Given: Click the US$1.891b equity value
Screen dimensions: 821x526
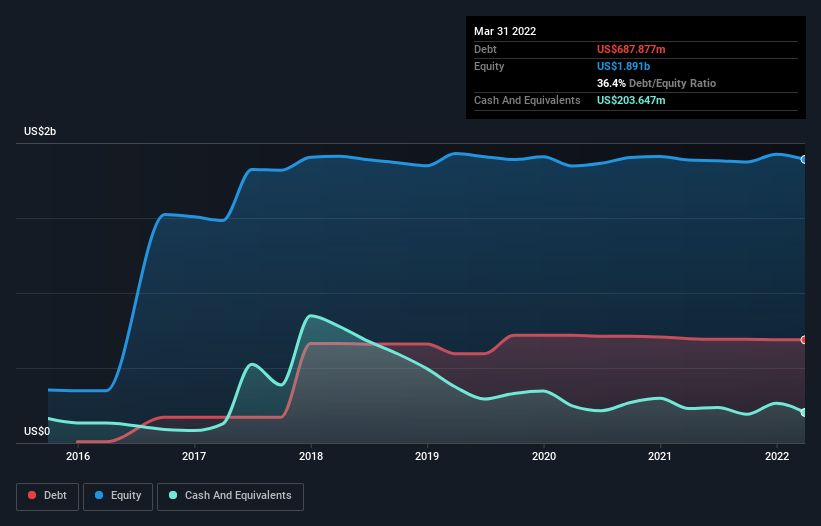Looking at the screenshot, I should 623,66.
